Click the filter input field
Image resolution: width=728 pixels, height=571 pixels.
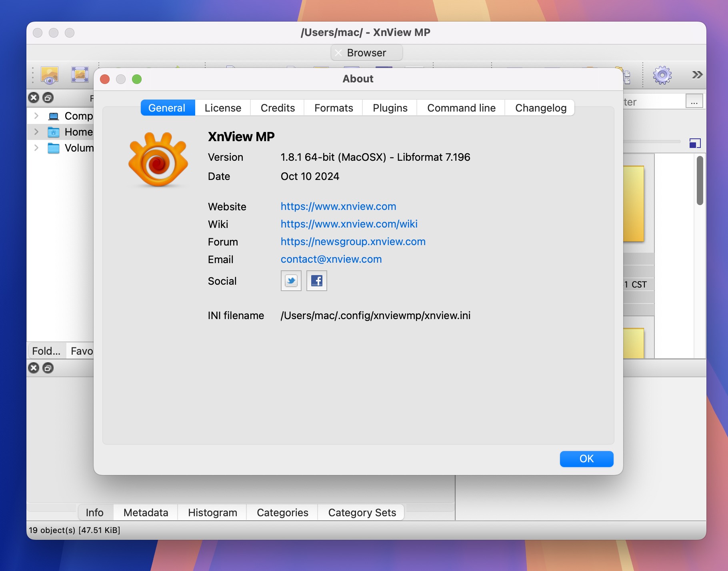654,102
